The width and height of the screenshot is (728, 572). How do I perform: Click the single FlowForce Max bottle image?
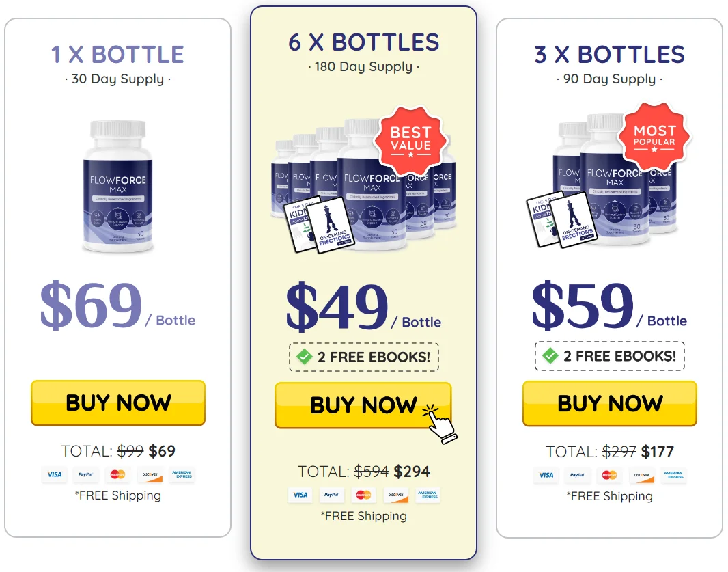coord(117,185)
